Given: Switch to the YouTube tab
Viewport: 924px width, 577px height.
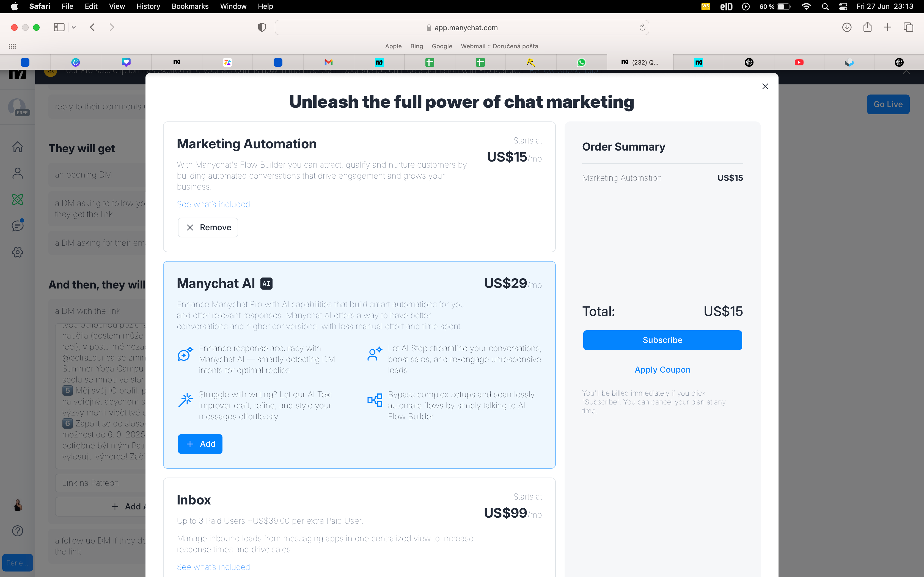Looking at the screenshot, I should tap(799, 62).
